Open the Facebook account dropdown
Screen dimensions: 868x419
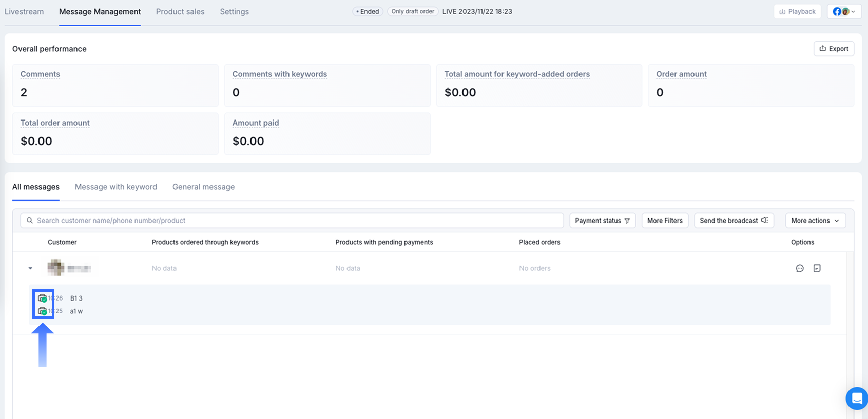pyautogui.click(x=844, y=11)
